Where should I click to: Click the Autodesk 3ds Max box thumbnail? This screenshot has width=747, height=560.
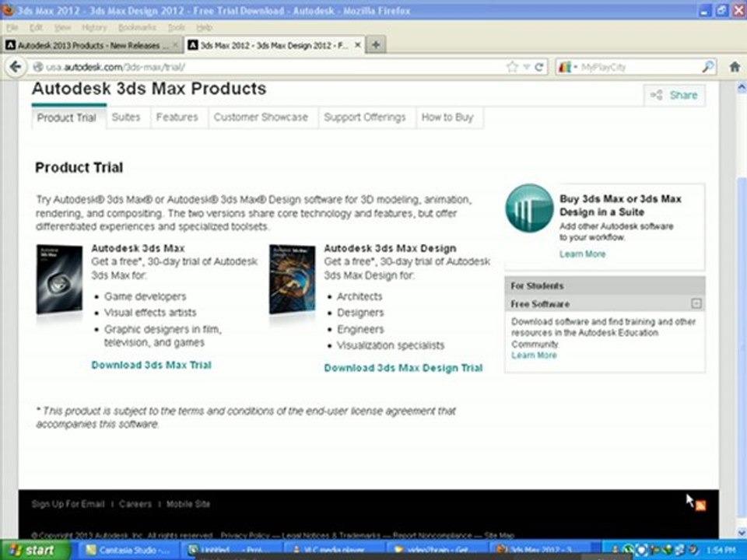(60, 279)
